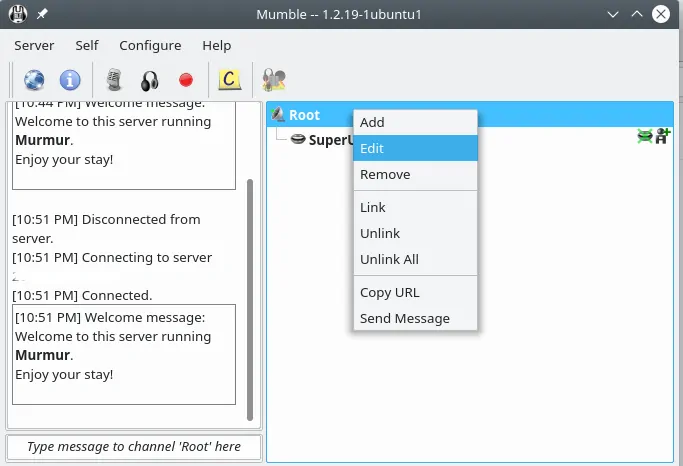
Task: Maximize window with the up chevron
Action: pos(637,14)
